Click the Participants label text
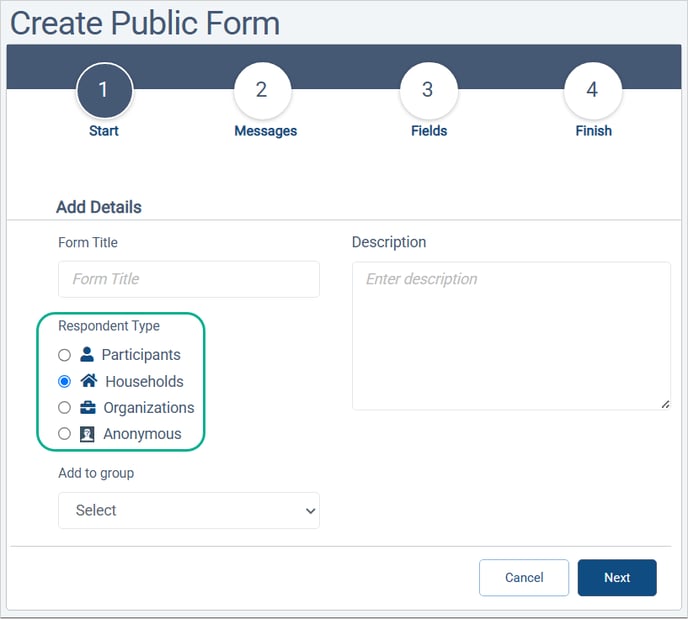The width and height of the screenshot is (688, 619). coord(141,355)
